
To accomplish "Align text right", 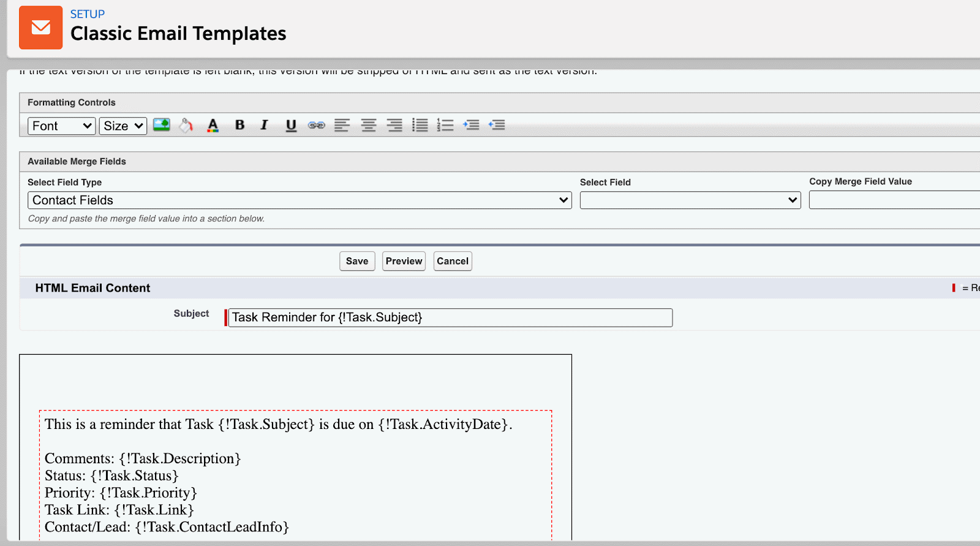I will click(x=394, y=125).
